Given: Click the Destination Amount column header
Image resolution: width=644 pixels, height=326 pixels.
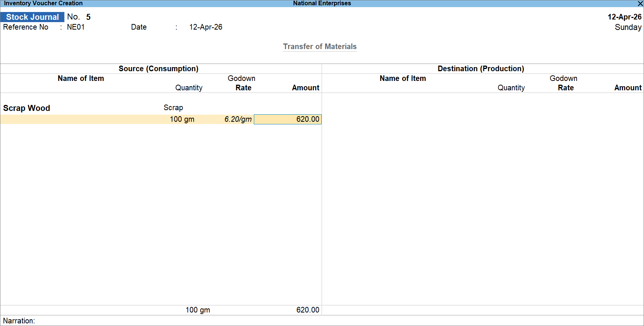Looking at the screenshot, I should click(628, 88).
